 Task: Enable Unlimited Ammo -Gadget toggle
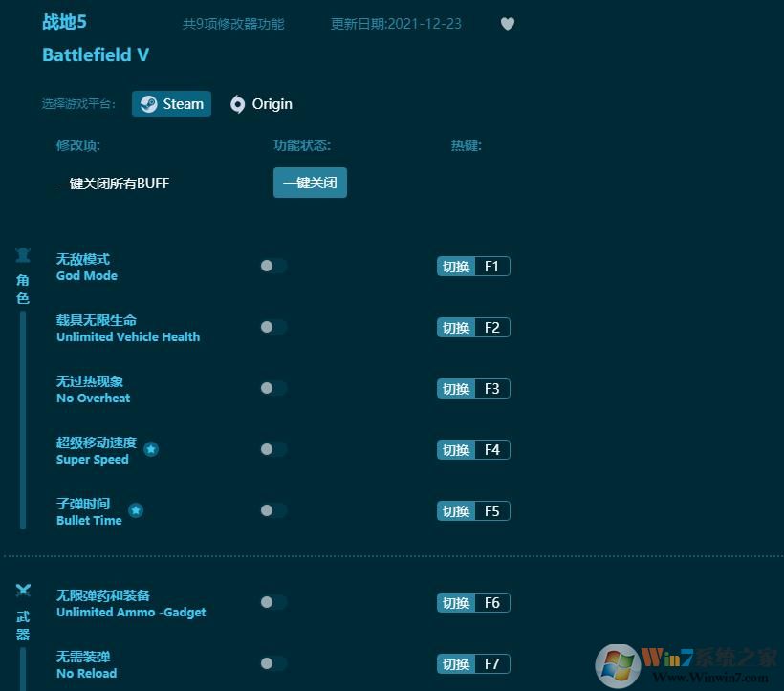click(x=273, y=602)
